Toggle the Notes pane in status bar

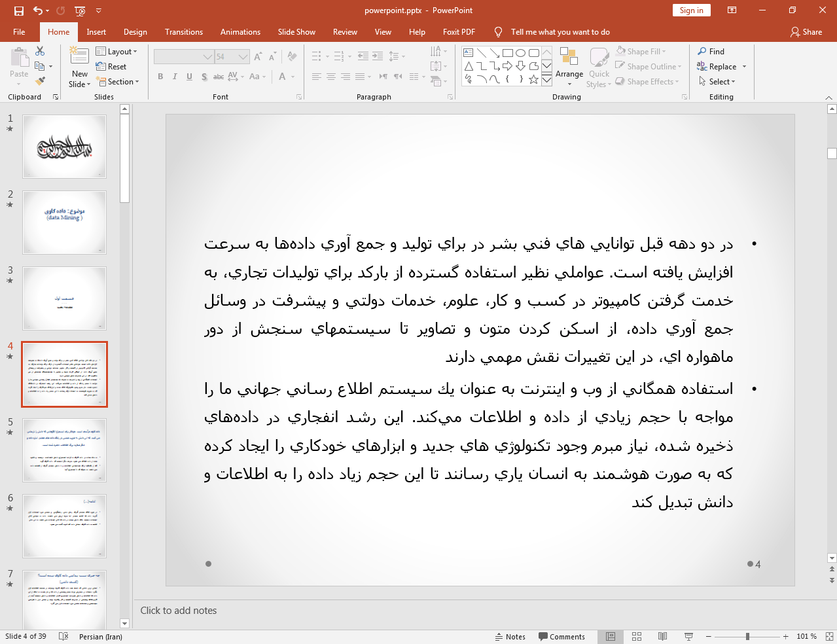[x=510, y=636]
